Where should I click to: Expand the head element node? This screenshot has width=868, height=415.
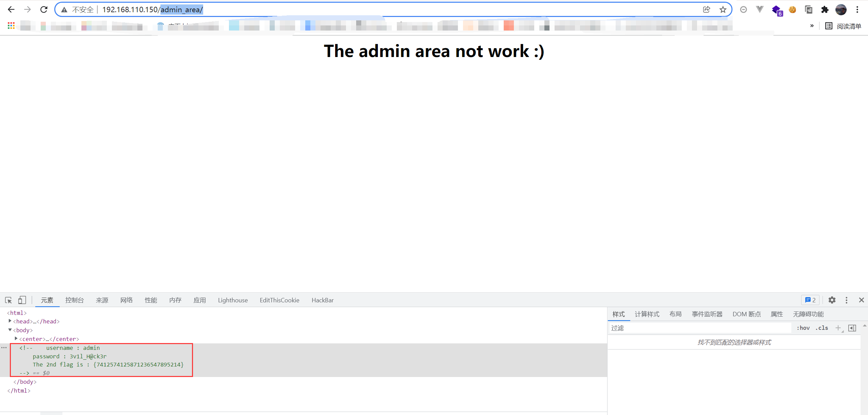pyautogui.click(x=10, y=321)
